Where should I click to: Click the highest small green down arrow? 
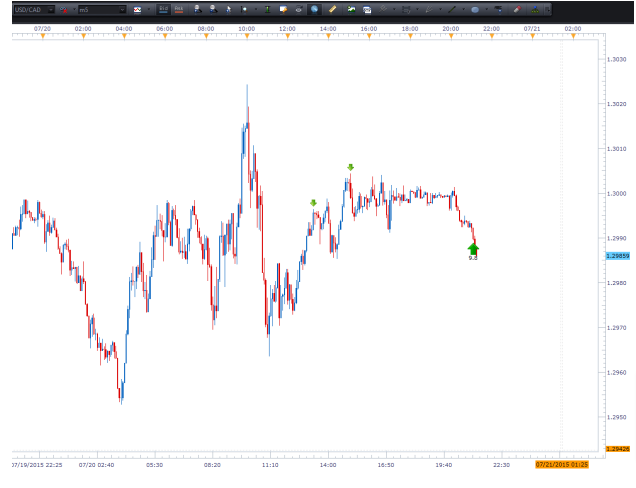pyautogui.click(x=351, y=167)
